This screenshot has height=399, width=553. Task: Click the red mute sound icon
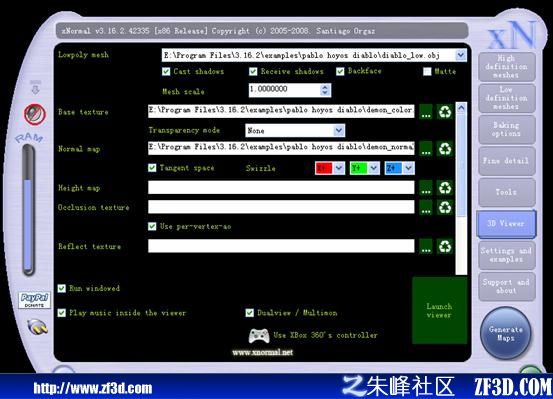pos(35,114)
